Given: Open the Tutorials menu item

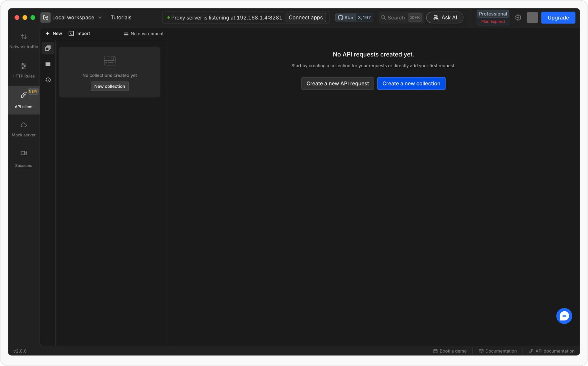Looking at the screenshot, I should tap(121, 18).
